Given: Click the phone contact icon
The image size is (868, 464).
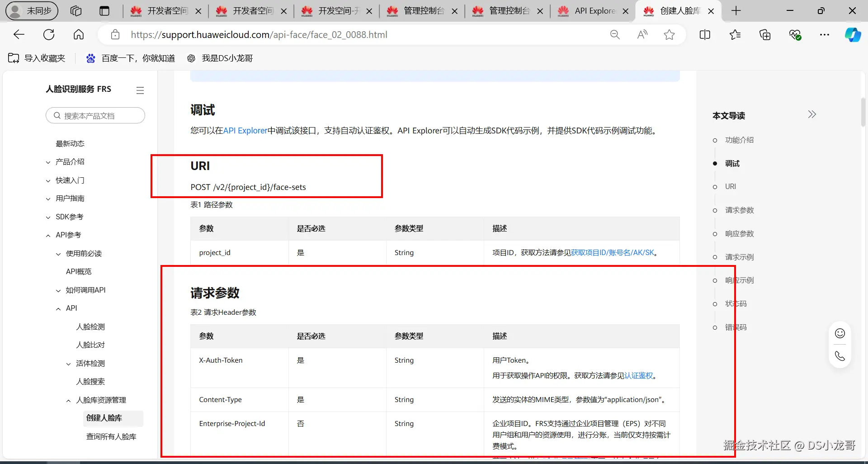Looking at the screenshot, I should (840, 356).
